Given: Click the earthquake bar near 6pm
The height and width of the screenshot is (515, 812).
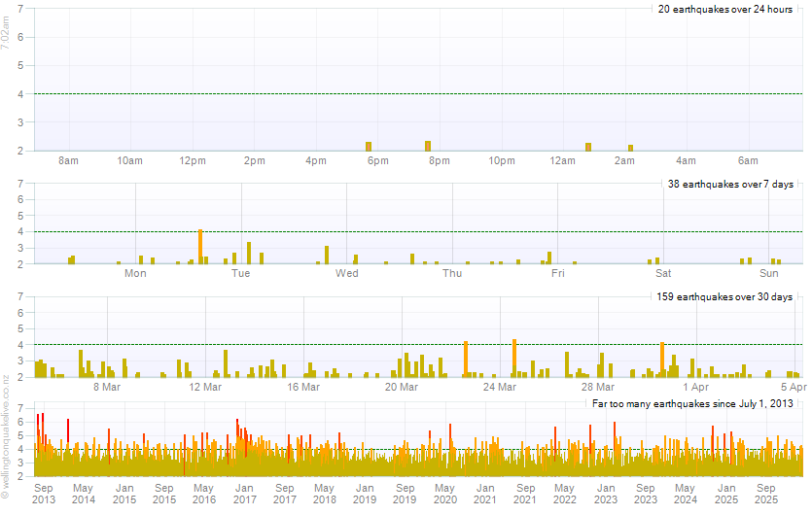Looking at the screenshot, I should [369, 146].
